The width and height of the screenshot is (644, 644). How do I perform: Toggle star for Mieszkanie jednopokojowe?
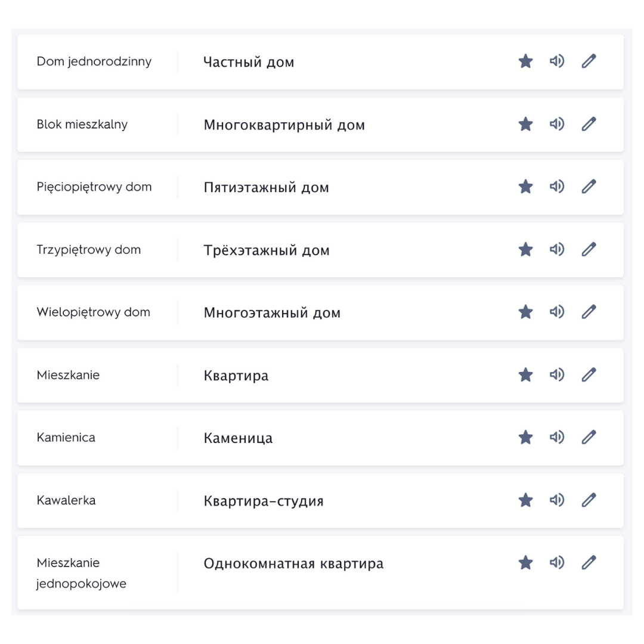525,562
